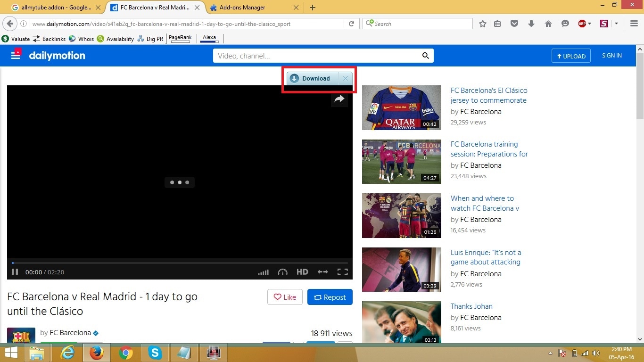Click the Hello smiley icon in the toolbar
The width and height of the screenshot is (644, 362).
click(x=565, y=24)
